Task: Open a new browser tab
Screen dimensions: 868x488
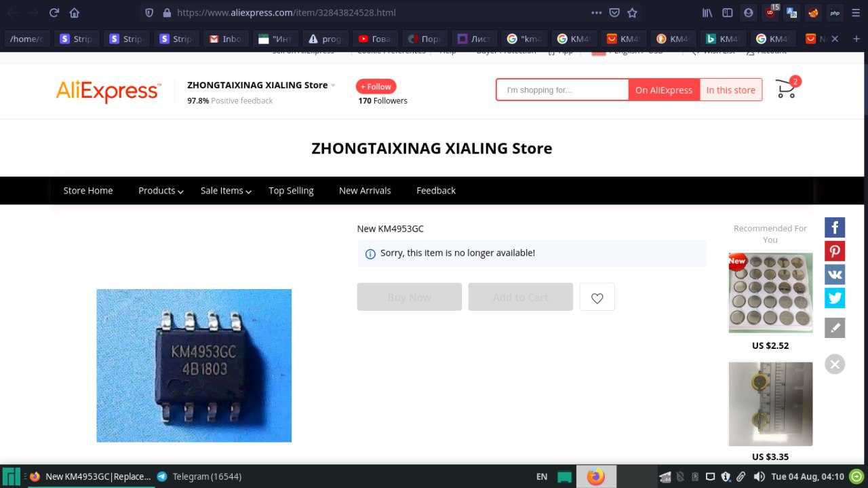Action: pos(856,39)
